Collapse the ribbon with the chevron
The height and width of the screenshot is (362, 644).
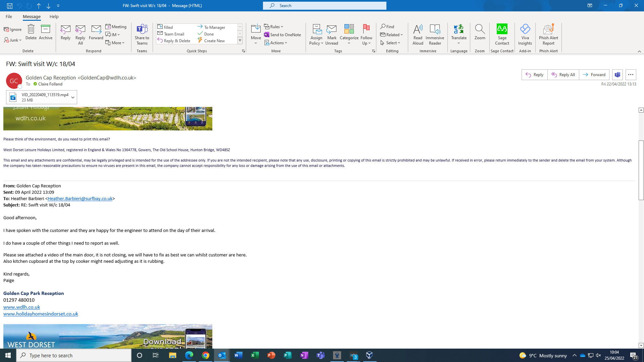click(x=639, y=51)
